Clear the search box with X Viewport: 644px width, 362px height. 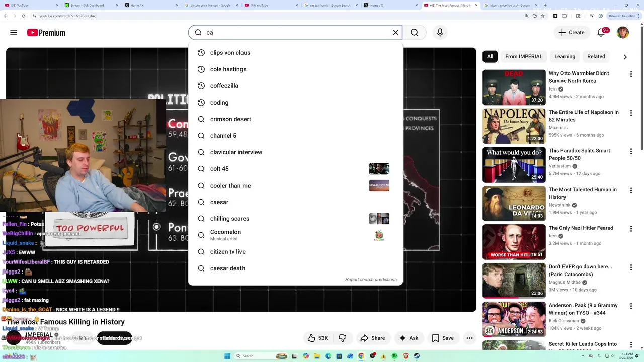click(396, 33)
